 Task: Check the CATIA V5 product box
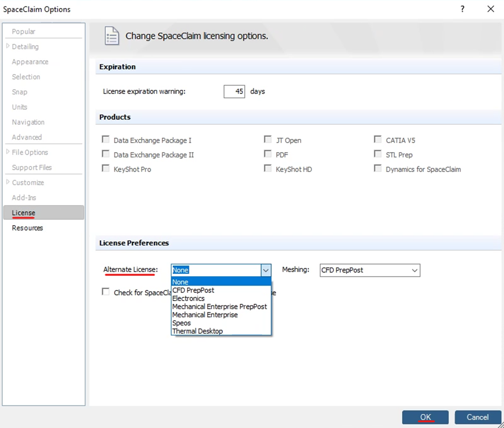coord(378,140)
